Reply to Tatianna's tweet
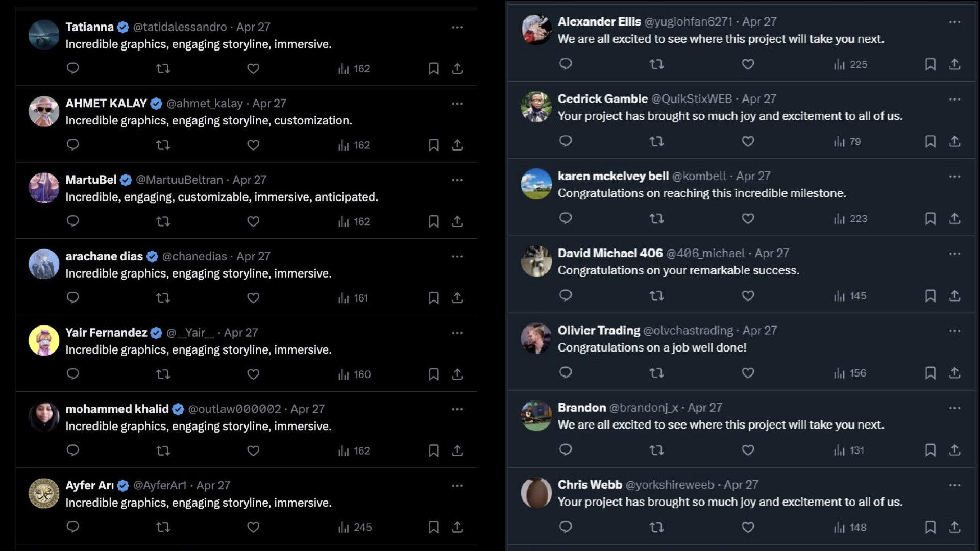Screen dimensions: 980x551 pos(72,68)
